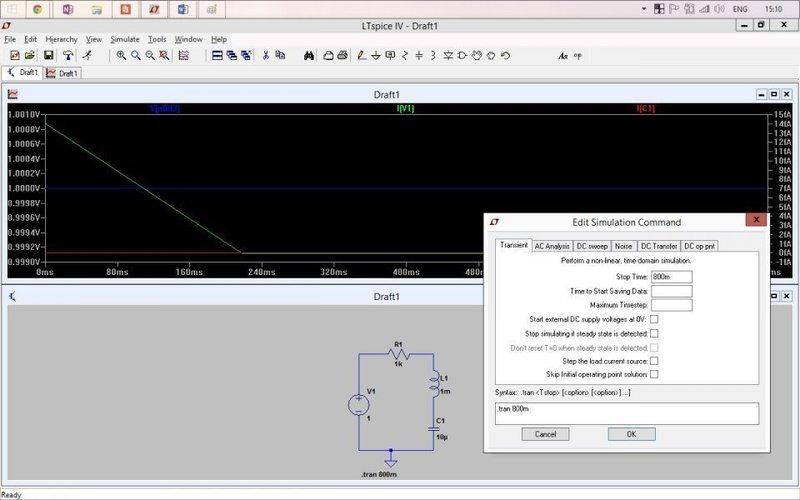Click the Undo arrow icon
800x500 pixels.
[x=505, y=56]
